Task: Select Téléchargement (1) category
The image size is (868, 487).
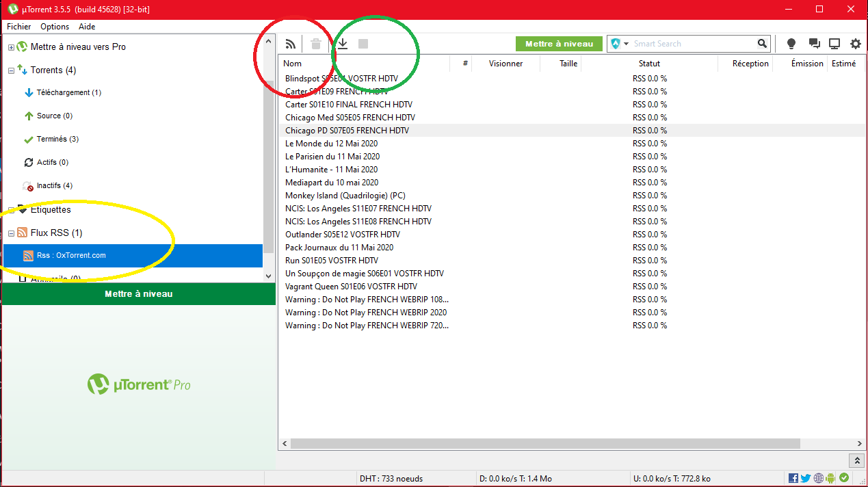Action: [x=69, y=92]
